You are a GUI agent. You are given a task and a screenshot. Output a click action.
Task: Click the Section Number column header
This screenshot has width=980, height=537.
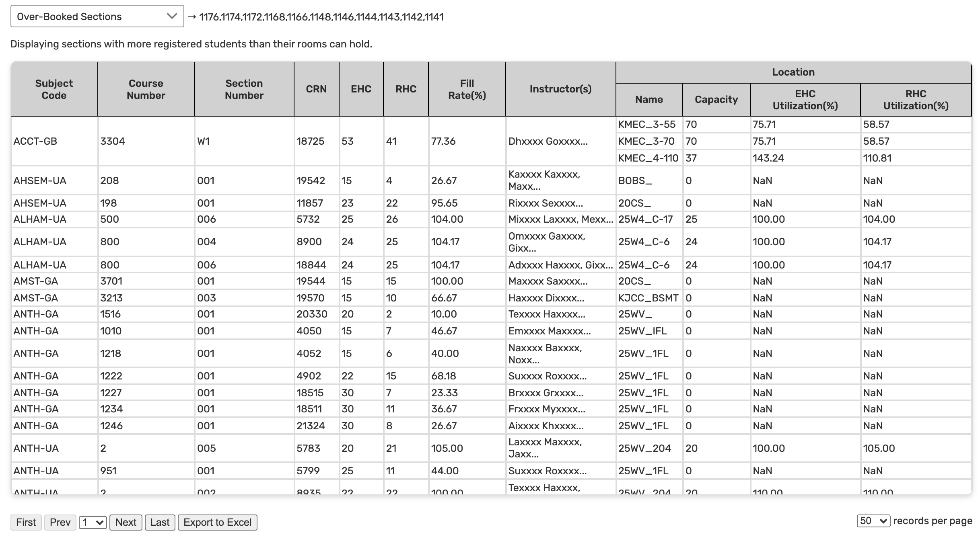pos(244,89)
